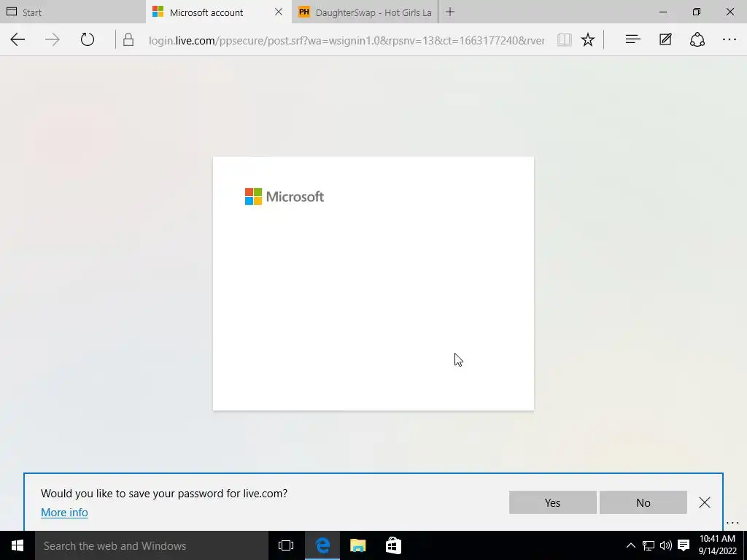The image size is (747, 560).
Task: Make a Web Note pen icon
Action: [665, 39]
